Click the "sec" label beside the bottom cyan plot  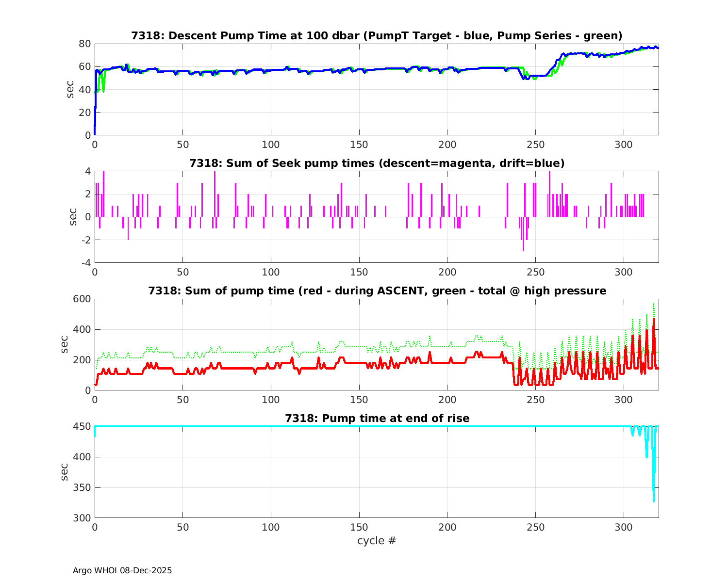(x=65, y=472)
